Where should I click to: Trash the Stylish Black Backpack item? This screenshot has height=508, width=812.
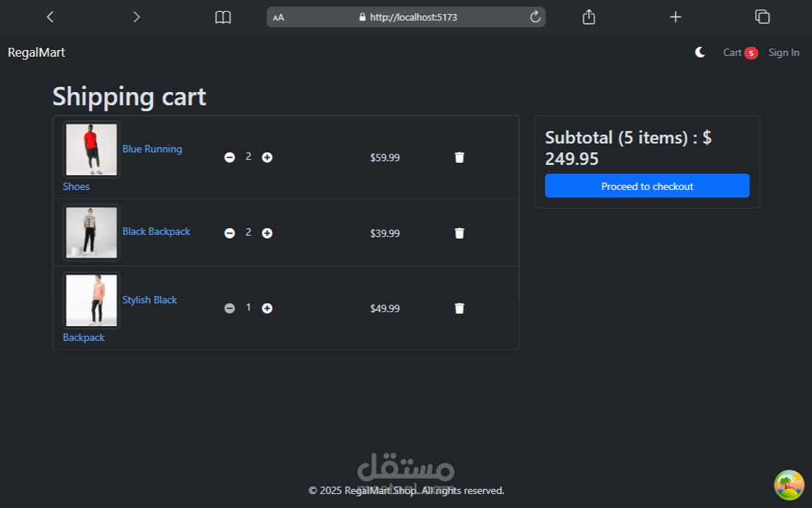460,308
